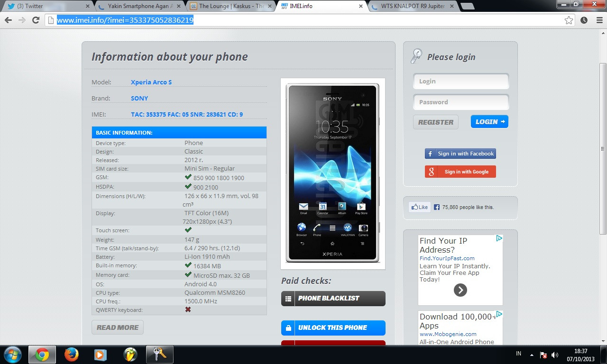Sign in with Facebook
The height and width of the screenshot is (364, 607).
pyautogui.click(x=460, y=154)
